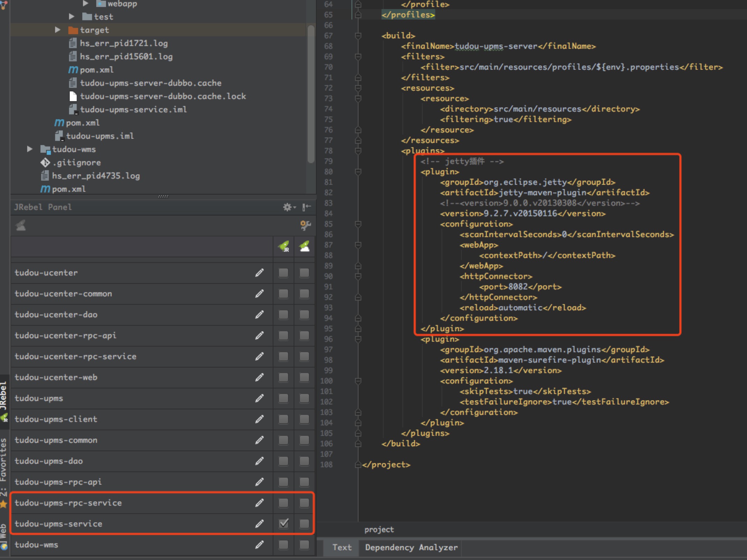Fold the configuration tag at line 85

tap(358, 224)
